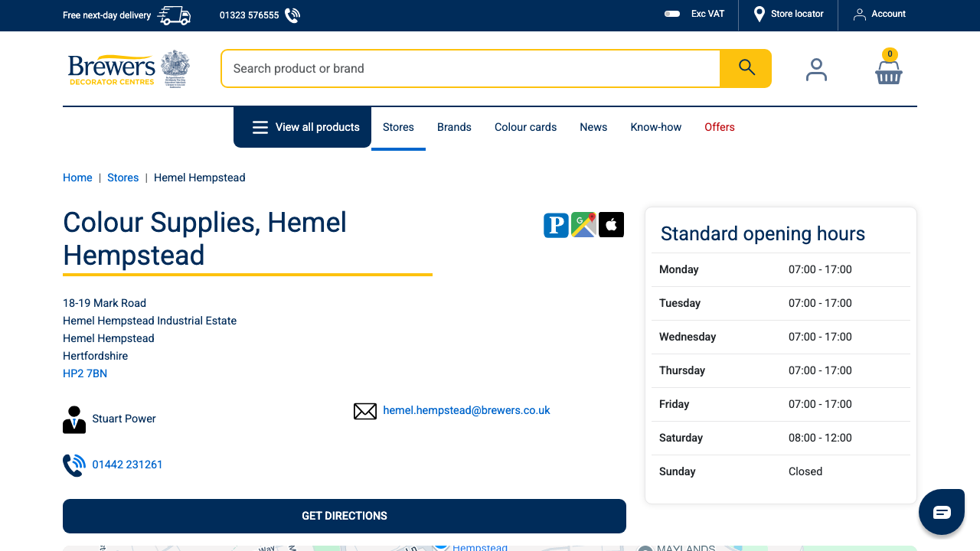Screen dimensions: 980x551
Task: Click the blue parking P icon
Action: tap(557, 225)
